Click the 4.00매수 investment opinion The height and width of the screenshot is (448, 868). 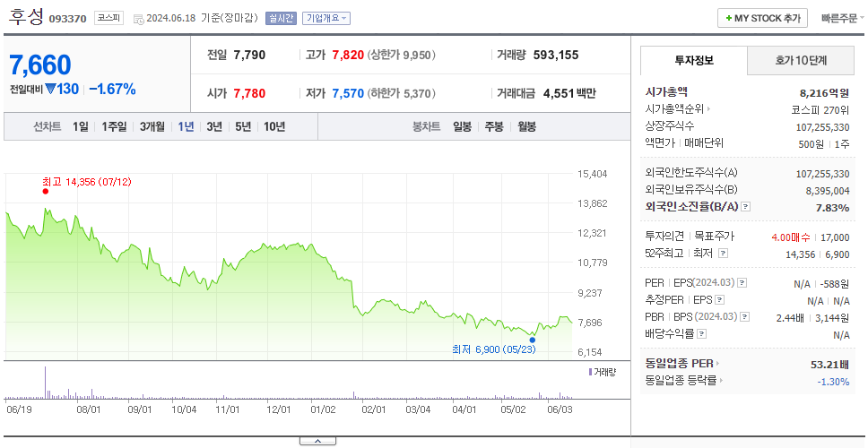[791, 237]
